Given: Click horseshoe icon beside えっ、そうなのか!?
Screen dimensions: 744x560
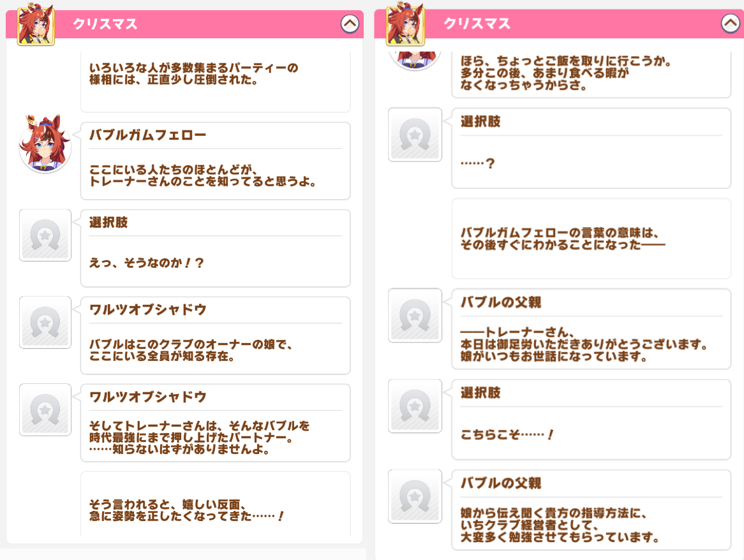Looking at the screenshot, I should (45, 235).
